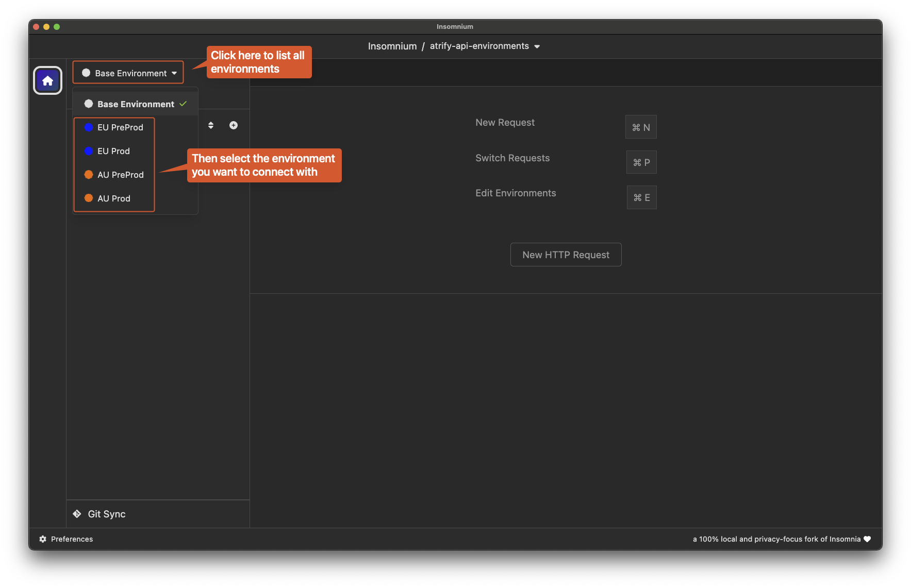Click the Insomnium breadcrumb link
Screen dimensions: 911x588
pyautogui.click(x=392, y=46)
